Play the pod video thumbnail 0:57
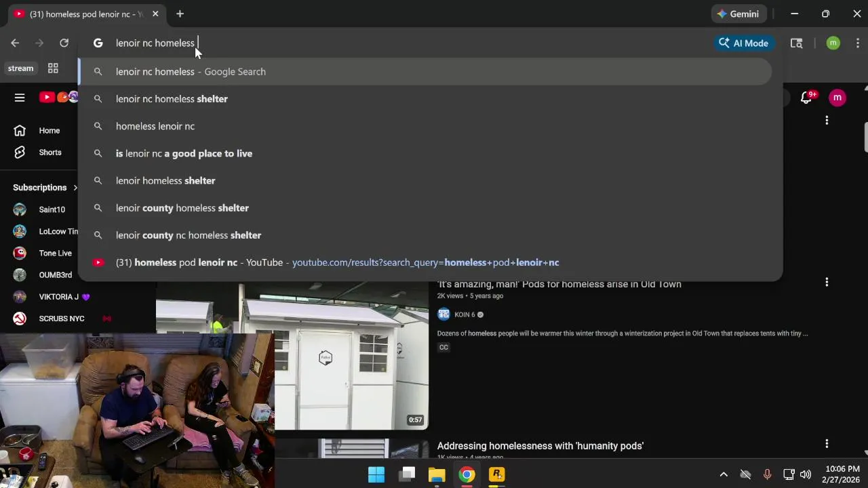Image resolution: width=868 pixels, height=488 pixels. point(351,356)
